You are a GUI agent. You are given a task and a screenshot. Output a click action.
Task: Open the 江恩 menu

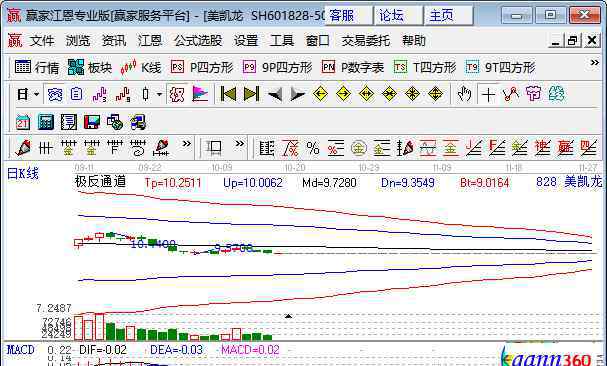click(x=150, y=41)
